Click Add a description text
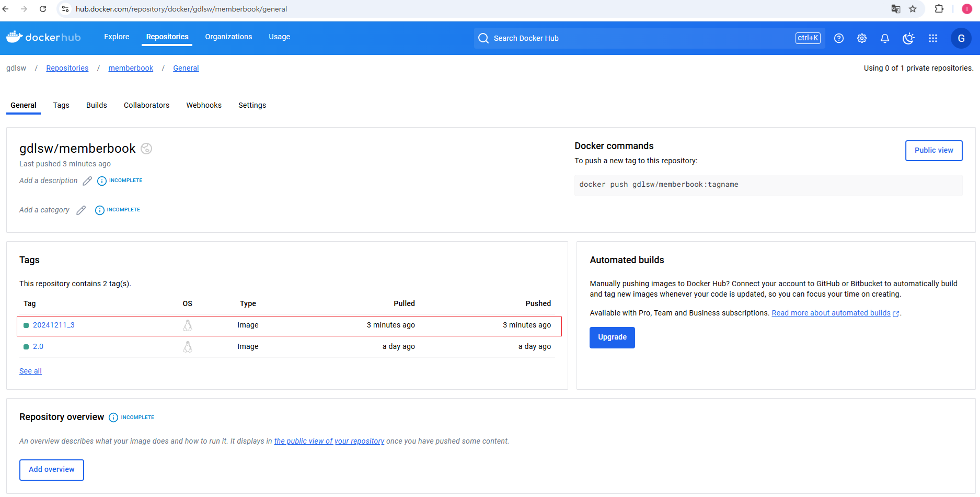This screenshot has width=980, height=497. [49, 180]
